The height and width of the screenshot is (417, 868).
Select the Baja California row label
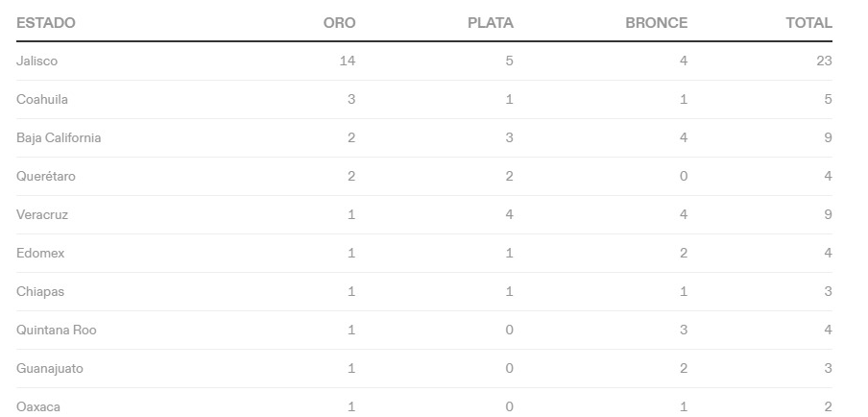59,137
